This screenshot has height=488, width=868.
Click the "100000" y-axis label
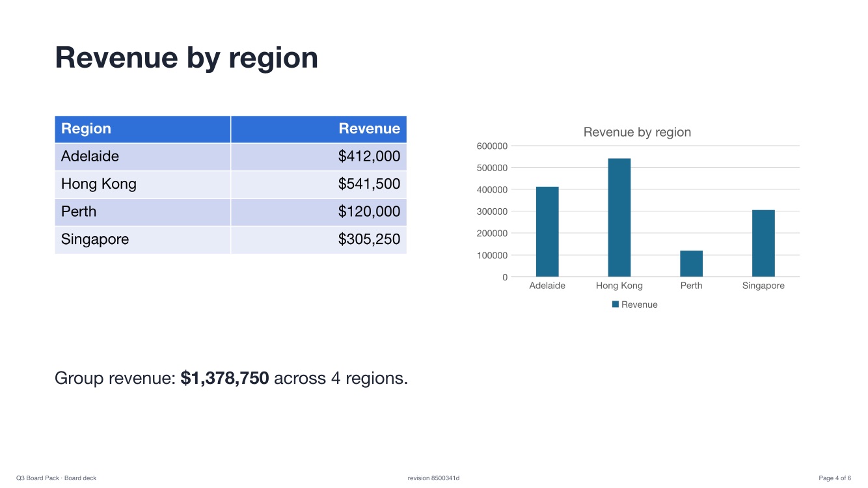[492, 255]
